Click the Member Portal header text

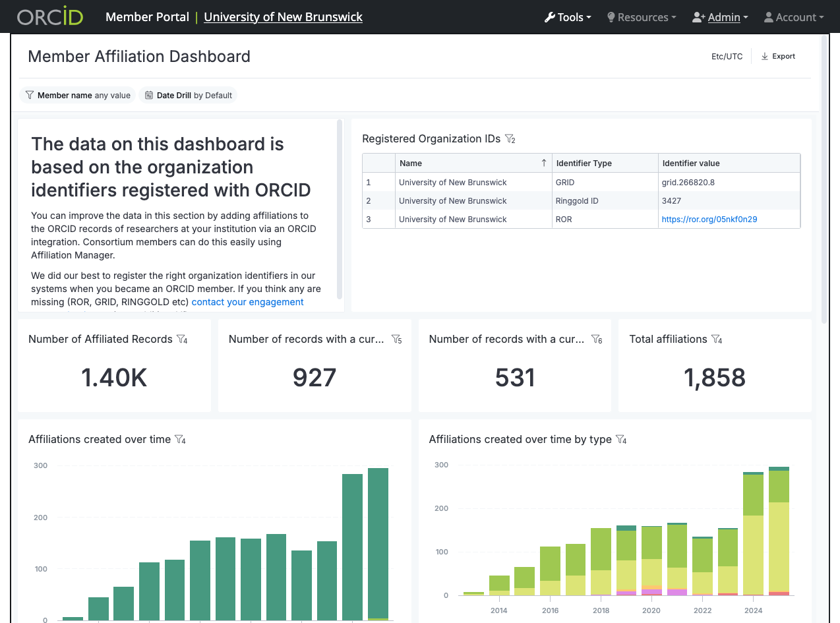pos(147,17)
